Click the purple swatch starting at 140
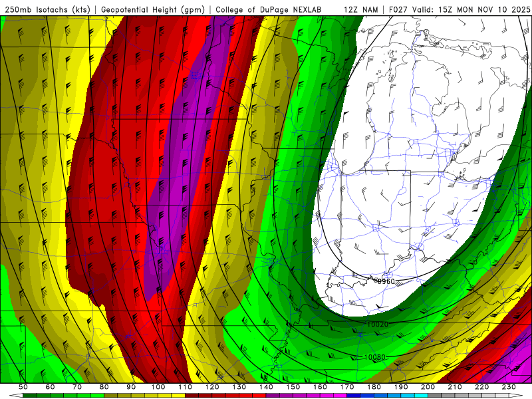Viewport: 532px width, 399px height. coord(273,395)
